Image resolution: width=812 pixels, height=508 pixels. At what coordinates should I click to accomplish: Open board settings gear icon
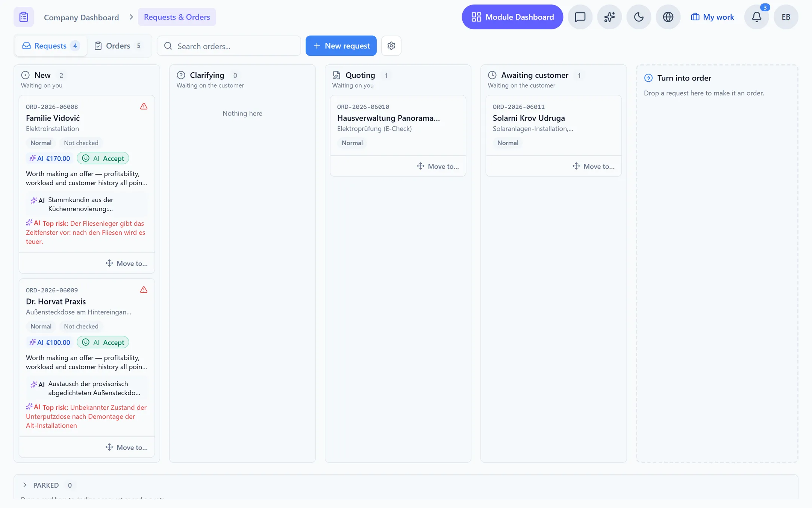(x=391, y=46)
